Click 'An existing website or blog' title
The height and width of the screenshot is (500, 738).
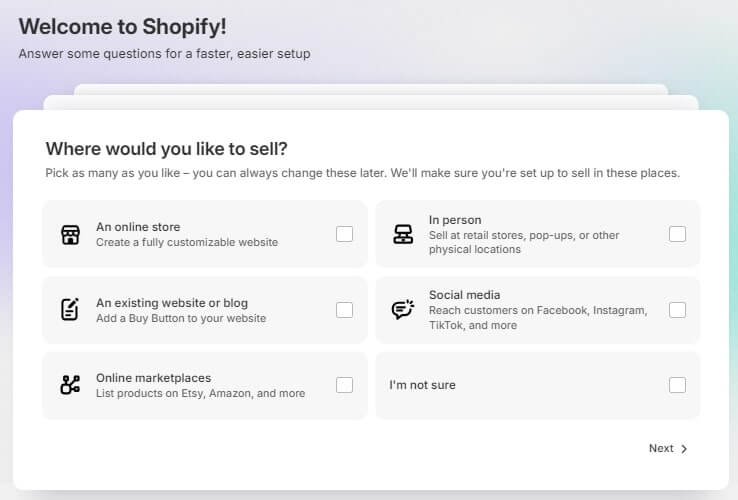[172, 303]
